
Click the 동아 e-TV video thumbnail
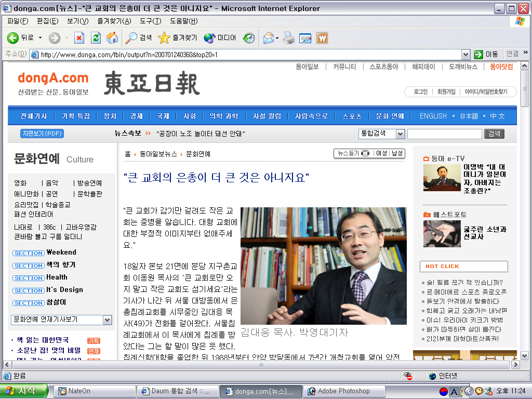442,178
